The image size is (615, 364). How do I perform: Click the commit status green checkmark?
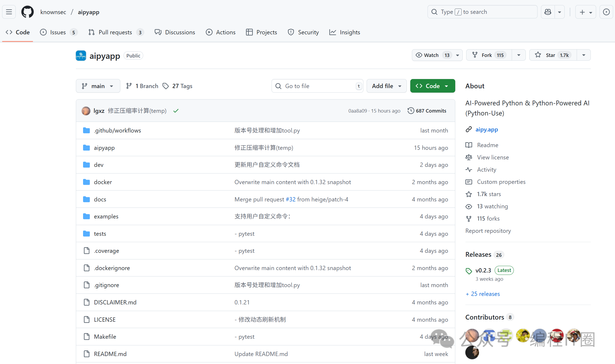point(176,111)
